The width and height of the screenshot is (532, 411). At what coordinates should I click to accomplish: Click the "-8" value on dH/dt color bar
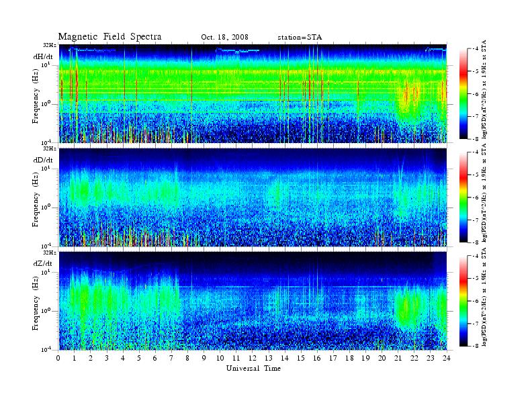(x=476, y=138)
